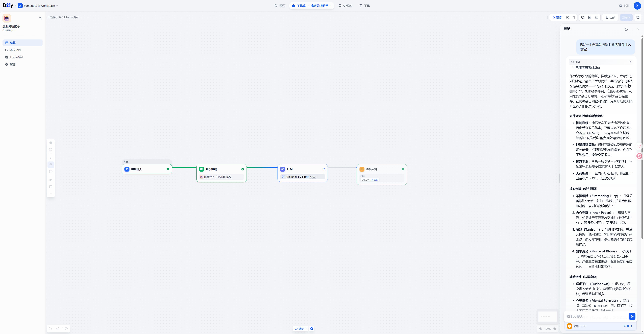Expand the 流派分析助手 app switcher dropdown
Screen dimensions: 644x334
coord(321,6)
